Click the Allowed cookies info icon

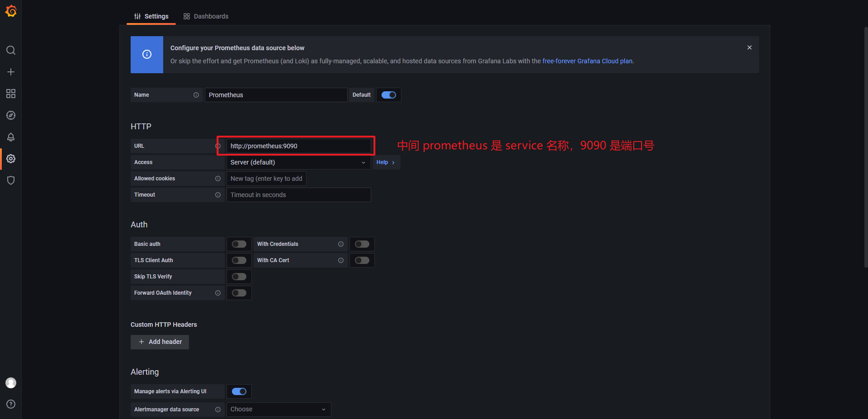coord(218,179)
